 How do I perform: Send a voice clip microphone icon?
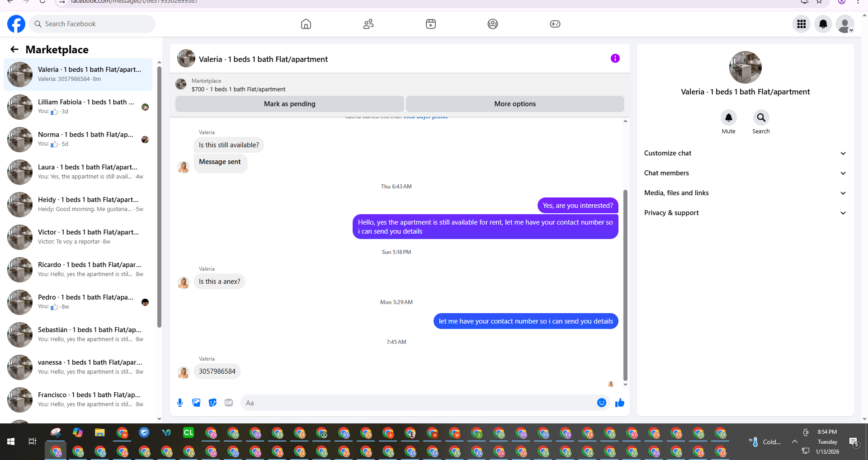coord(180,403)
